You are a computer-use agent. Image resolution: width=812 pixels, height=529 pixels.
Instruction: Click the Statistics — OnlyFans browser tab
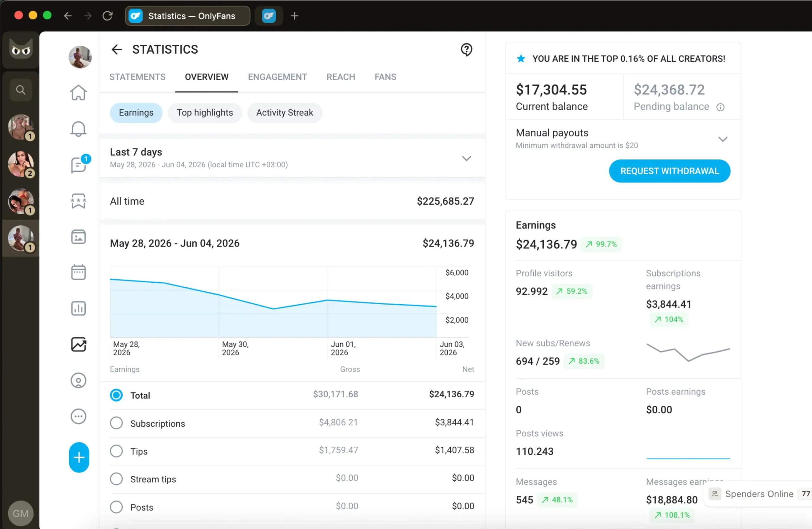point(188,16)
